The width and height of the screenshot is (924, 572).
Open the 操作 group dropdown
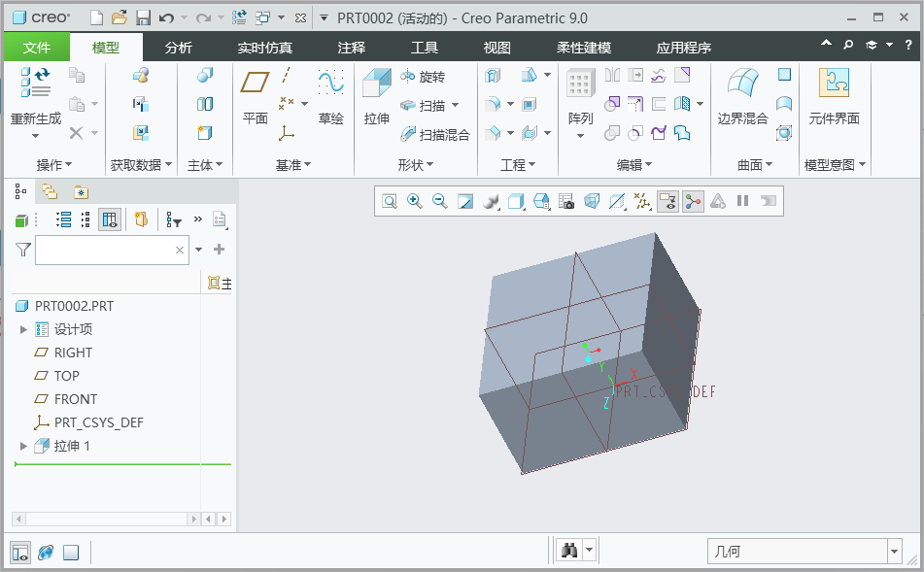coord(54,165)
